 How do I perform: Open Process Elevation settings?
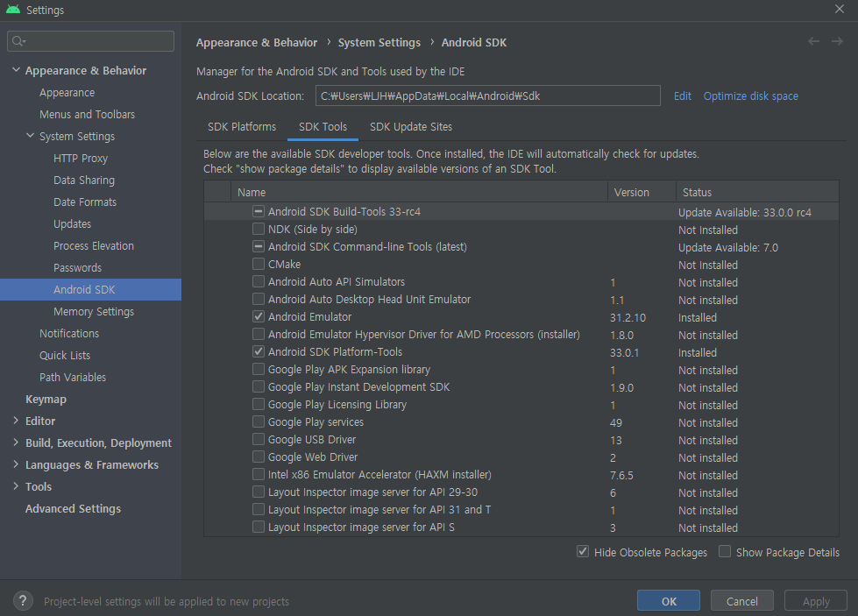tap(94, 245)
